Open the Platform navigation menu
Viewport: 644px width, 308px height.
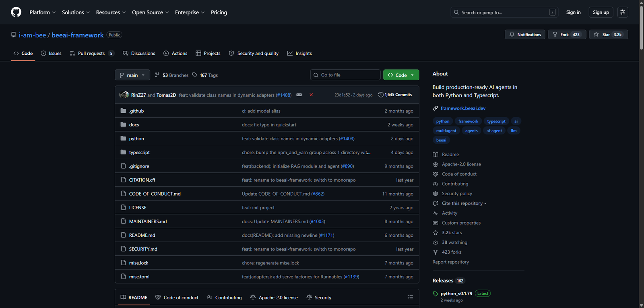pyautogui.click(x=42, y=12)
